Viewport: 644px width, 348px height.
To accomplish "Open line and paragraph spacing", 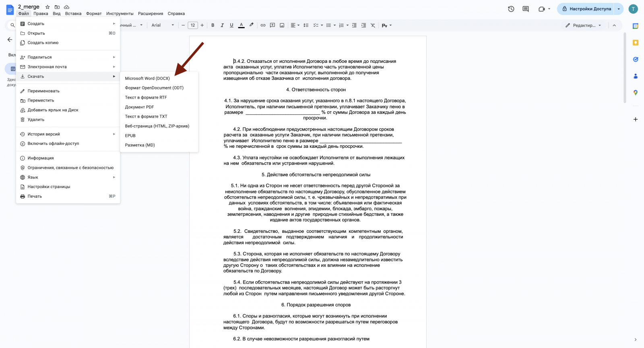I will point(306,25).
